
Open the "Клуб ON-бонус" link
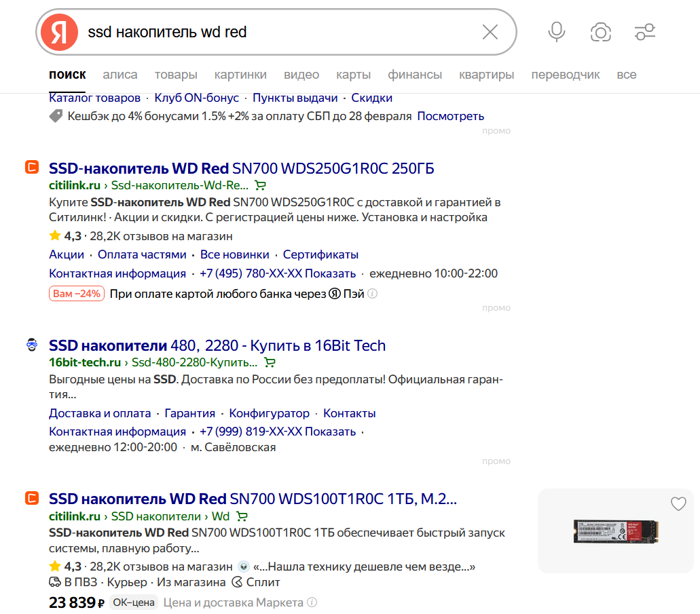(196, 98)
